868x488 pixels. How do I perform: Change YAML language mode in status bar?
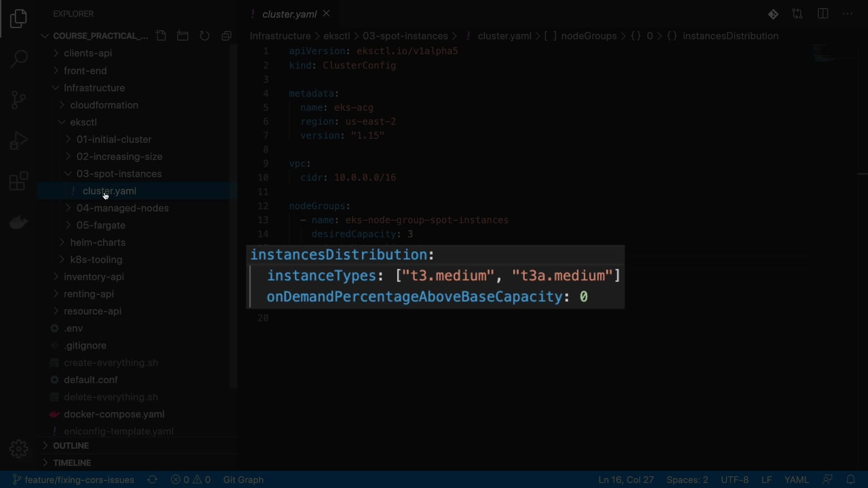point(796,480)
